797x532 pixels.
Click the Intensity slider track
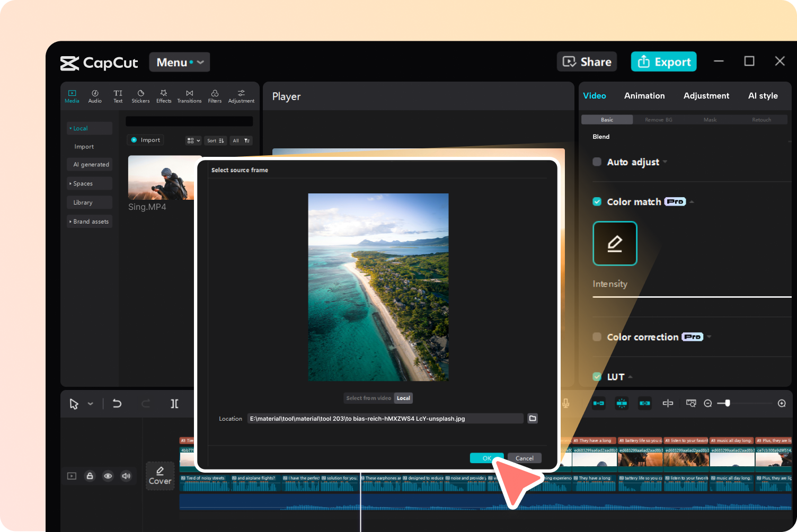[x=692, y=297]
